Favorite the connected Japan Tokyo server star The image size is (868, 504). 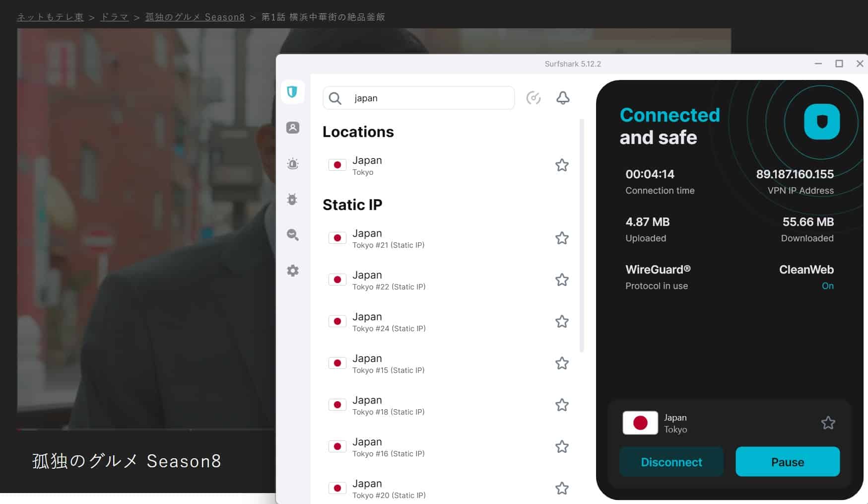828,423
